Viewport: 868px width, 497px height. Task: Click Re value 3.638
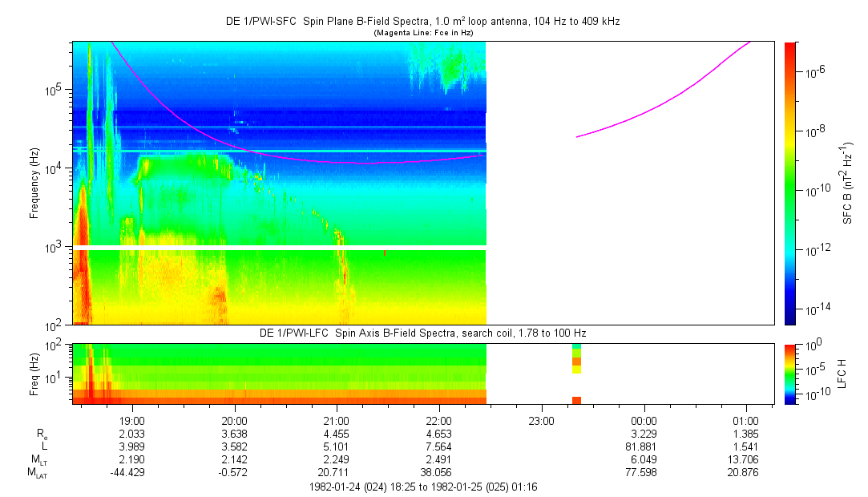[x=235, y=434]
